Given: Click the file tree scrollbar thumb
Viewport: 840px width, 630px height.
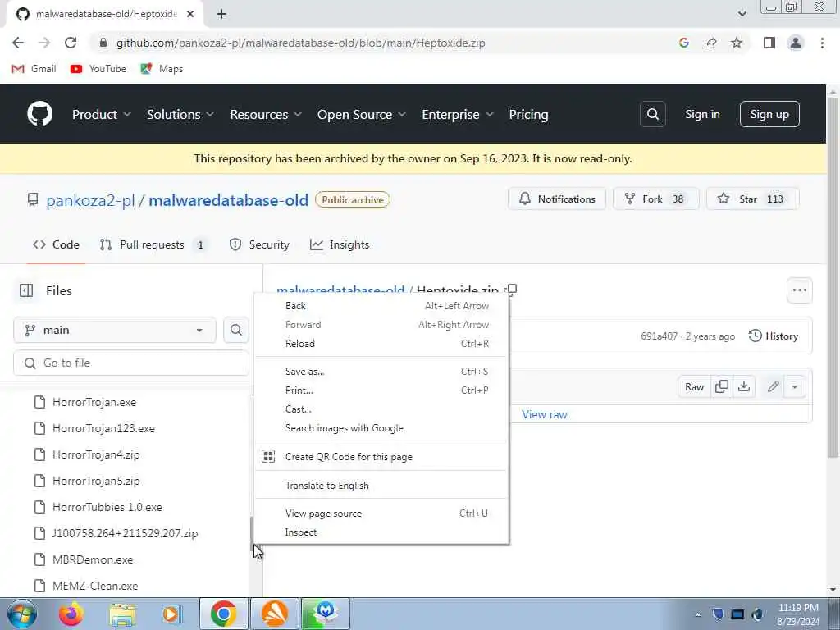Looking at the screenshot, I should coord(251,532).
